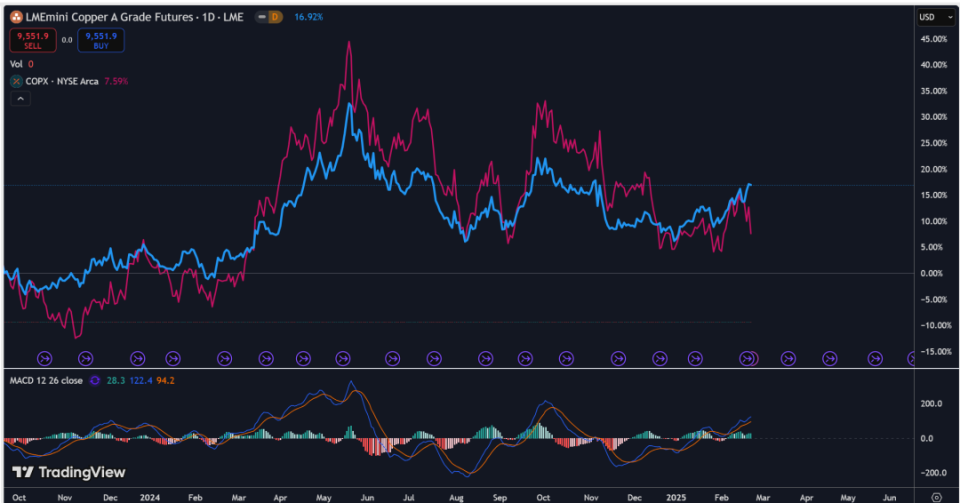Click the positive 10.00% price axis label
The image size is (960, 503).
tap(934, 222)
